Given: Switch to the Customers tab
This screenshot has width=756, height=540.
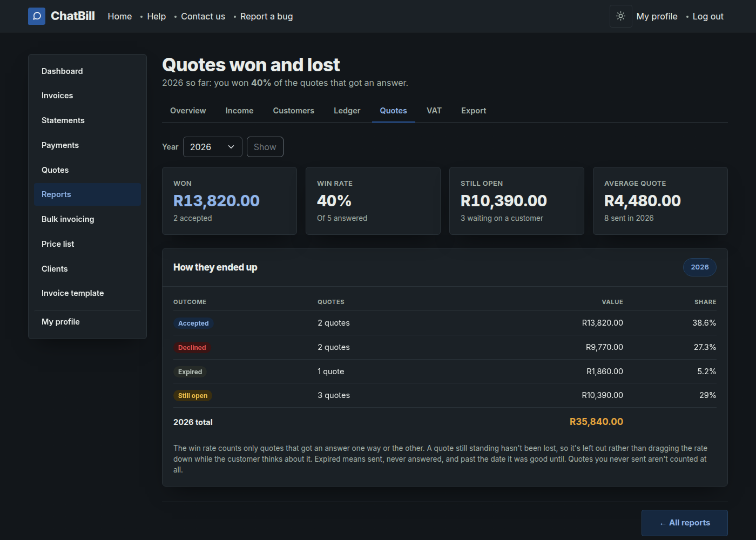Looking at the screenshot, I should click(x=294, y=111).
